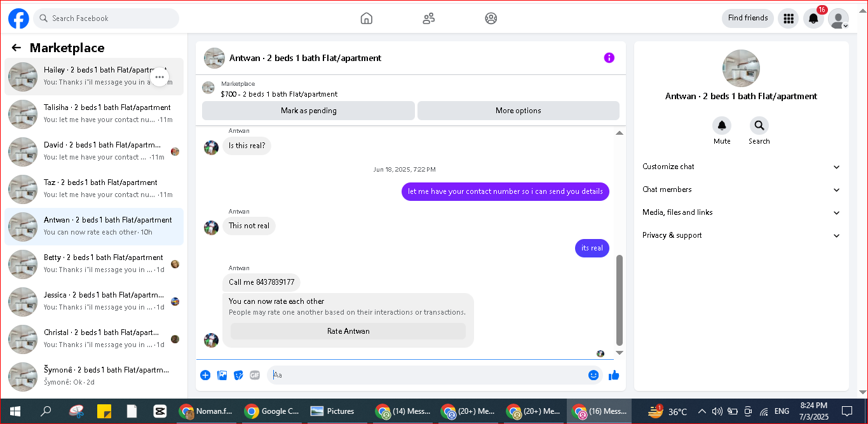Choose a GIF from composer

pos(255,375)
